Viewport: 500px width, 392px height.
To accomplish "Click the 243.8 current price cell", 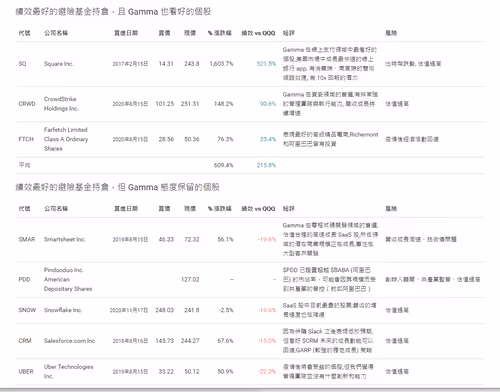I will coord(192,64).
